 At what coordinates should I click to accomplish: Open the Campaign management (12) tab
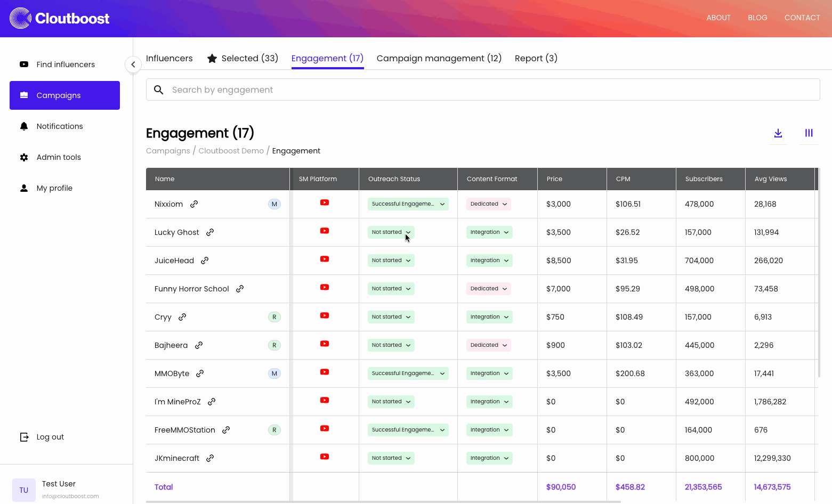(439, 59)
